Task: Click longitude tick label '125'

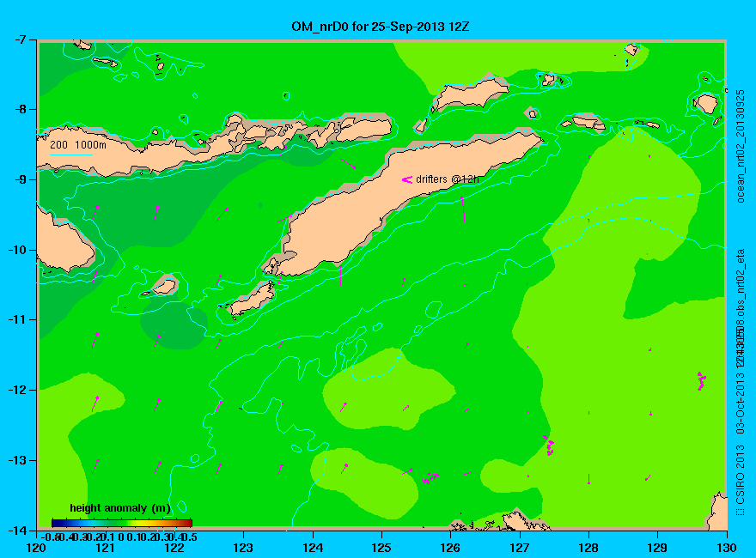Action: (381, 548)
